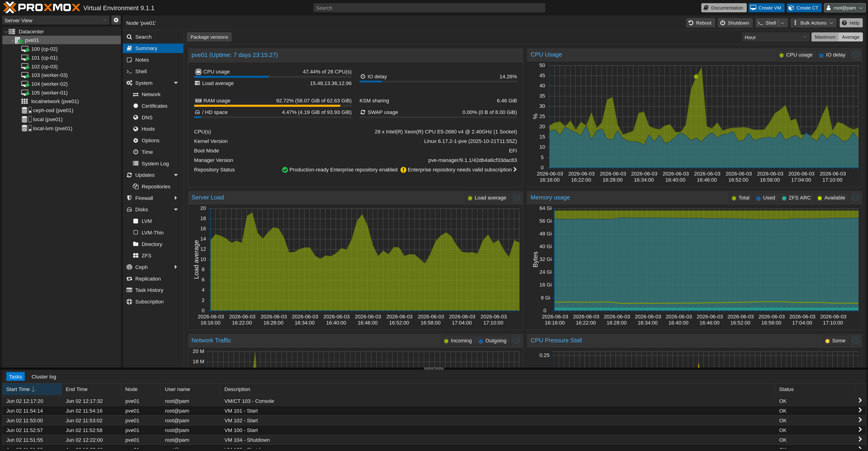Collapse the pve01 tree node

[x=12, y=41]
